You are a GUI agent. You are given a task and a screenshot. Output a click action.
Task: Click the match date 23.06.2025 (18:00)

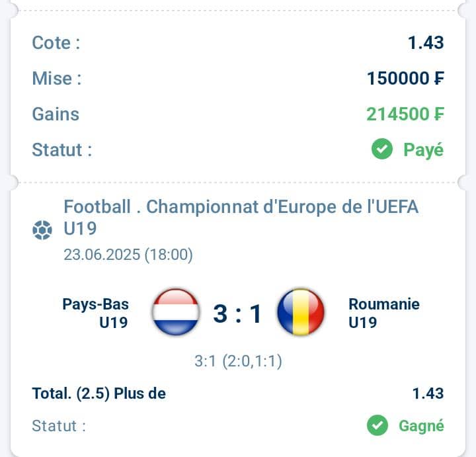pos(128,255)
